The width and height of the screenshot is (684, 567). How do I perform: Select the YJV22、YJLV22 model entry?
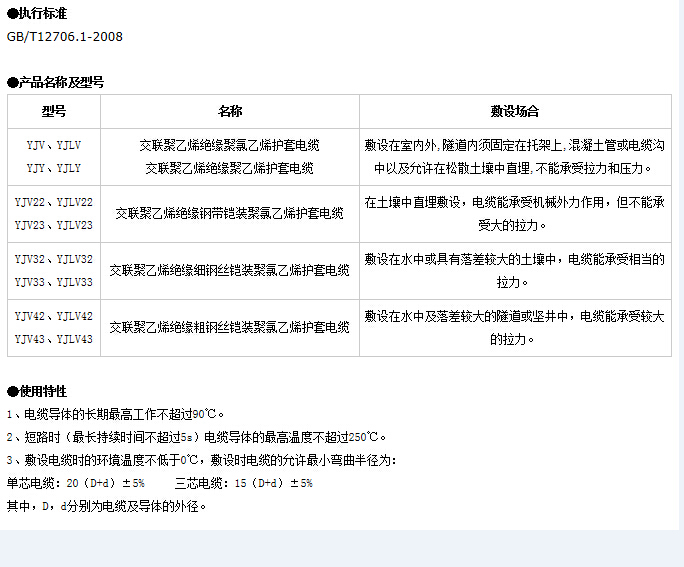(54, 202)
